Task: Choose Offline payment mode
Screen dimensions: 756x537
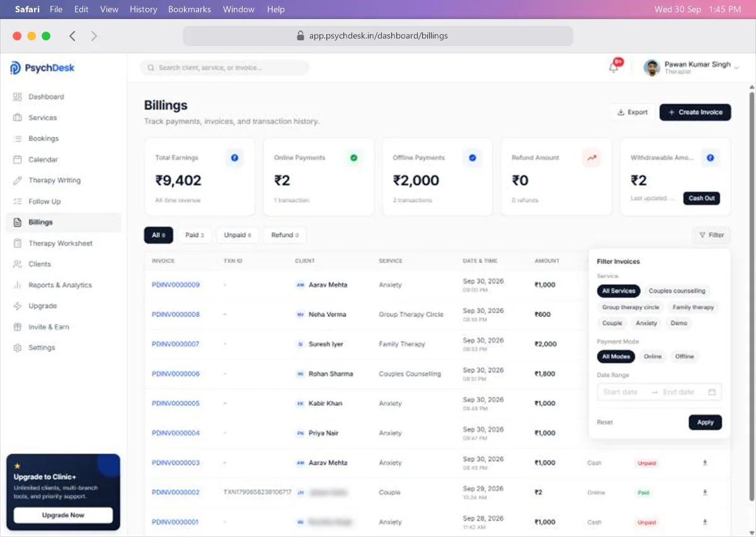Action: (x=685, y=357)
